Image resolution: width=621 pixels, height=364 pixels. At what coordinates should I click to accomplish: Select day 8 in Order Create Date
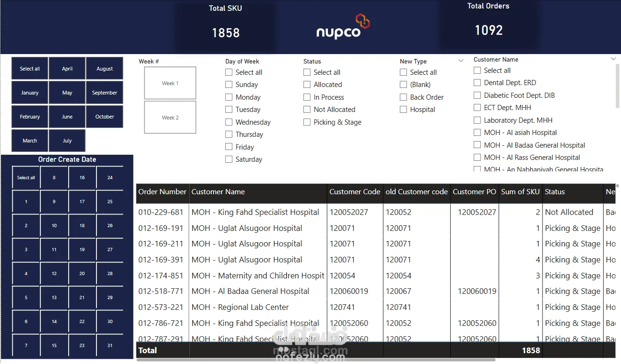[54, 178]
